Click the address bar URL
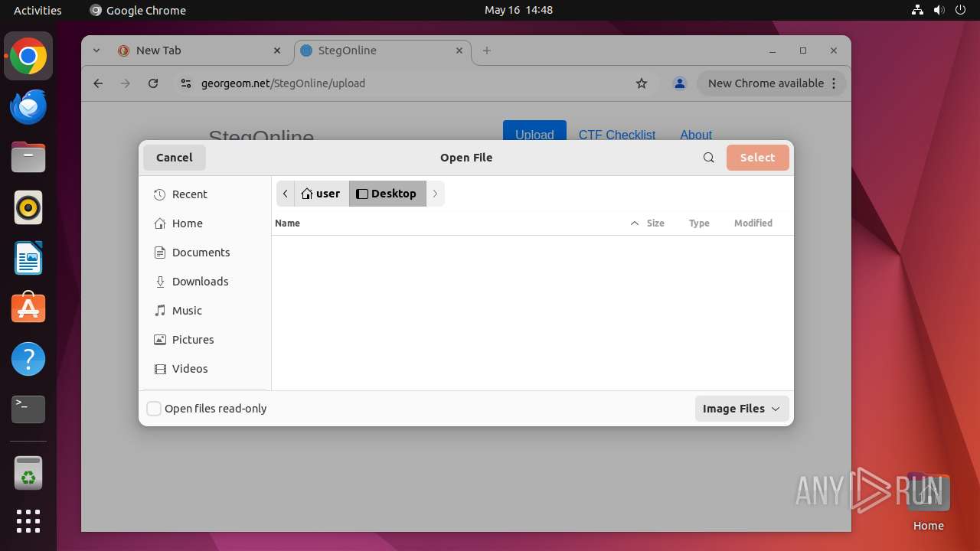This screenshot has width=980, height=551. [x=283, y=83]
